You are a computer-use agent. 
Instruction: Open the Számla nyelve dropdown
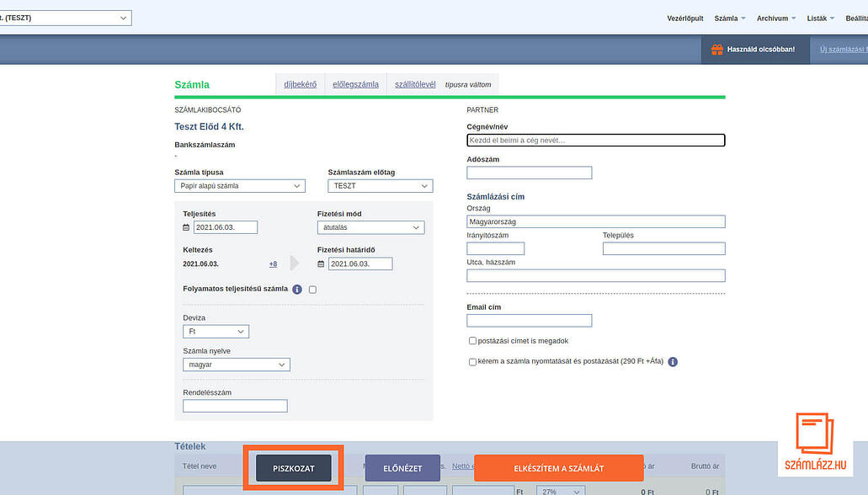pyautogui.click(x=236, y=365)
